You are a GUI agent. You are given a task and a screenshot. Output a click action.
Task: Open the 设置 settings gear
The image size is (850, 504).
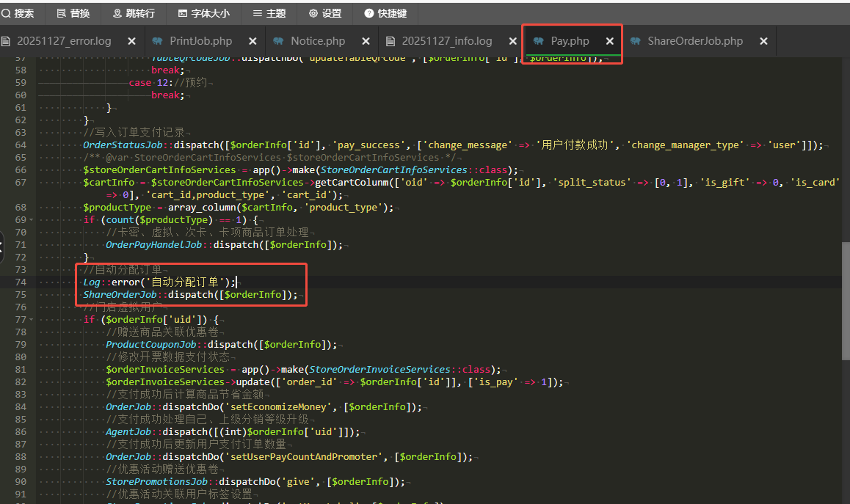tap(324, 13)
